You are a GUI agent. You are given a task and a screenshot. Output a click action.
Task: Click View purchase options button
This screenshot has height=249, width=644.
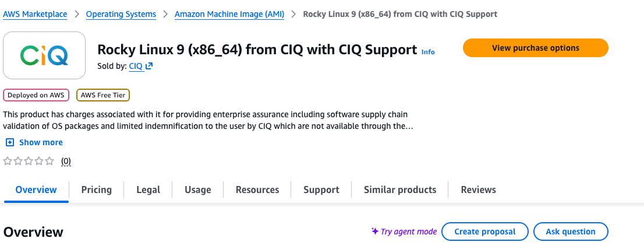[535, 48]
